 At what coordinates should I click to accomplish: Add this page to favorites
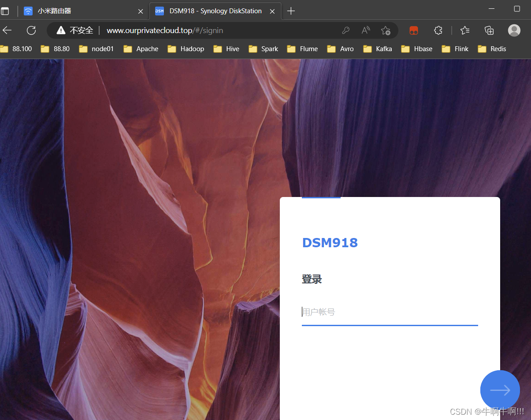(386, 30)
